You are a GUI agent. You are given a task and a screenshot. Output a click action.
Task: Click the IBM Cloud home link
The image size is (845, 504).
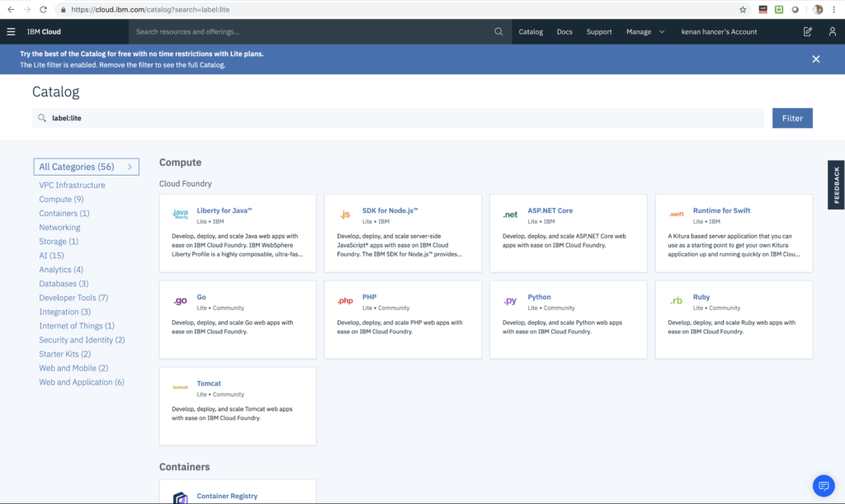44,32
